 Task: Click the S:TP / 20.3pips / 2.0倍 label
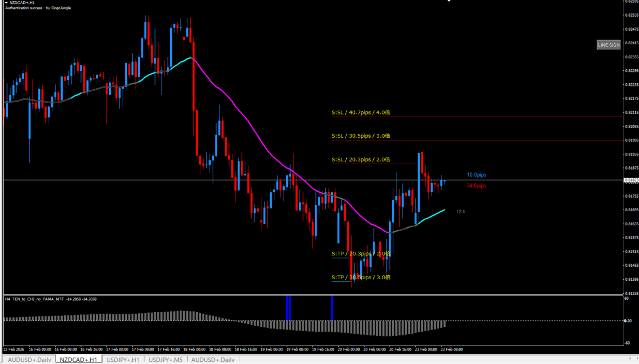coord(360,254)
